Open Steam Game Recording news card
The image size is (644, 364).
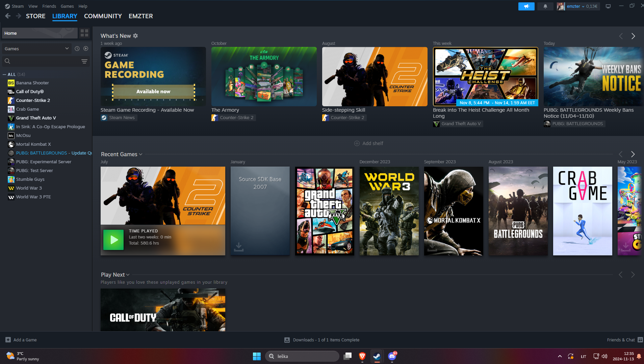[x=153, y=77]
